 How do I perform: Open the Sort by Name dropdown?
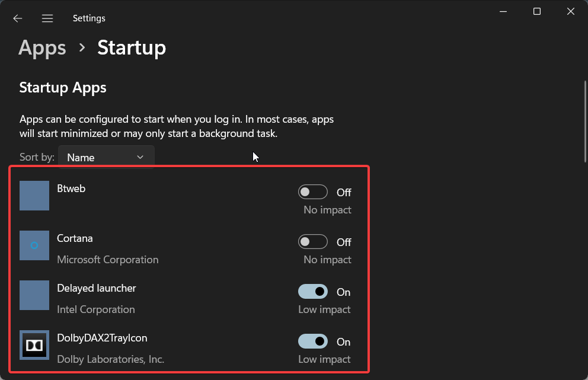coord(106,157)
